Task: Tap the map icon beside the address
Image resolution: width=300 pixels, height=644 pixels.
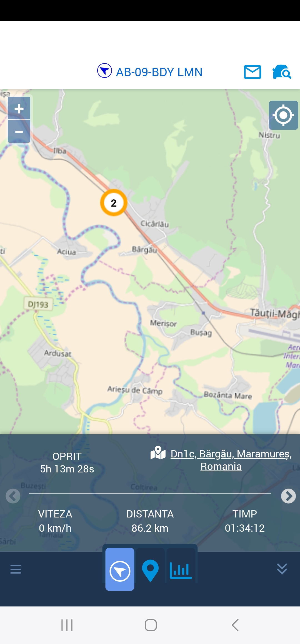Action: [x=158, y=453]
